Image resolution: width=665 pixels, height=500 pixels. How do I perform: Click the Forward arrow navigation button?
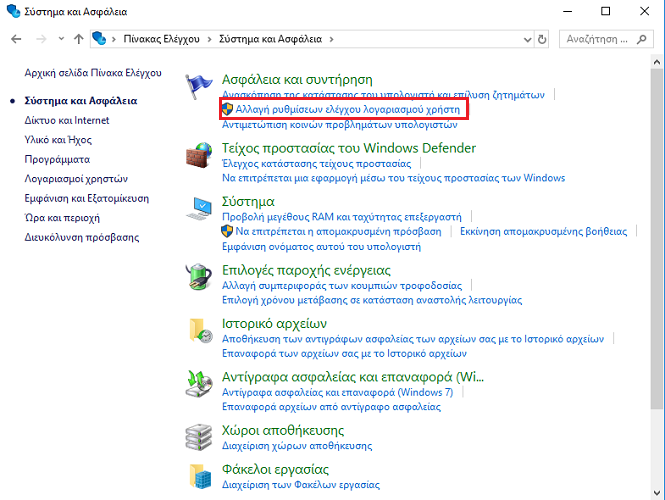[41, 39]
